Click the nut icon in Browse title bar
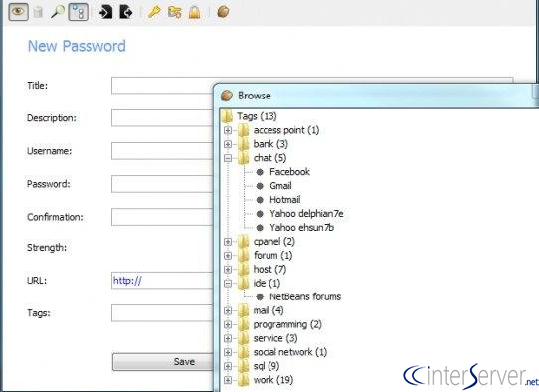Screen dimensions: 539x392 click(227, 96)
